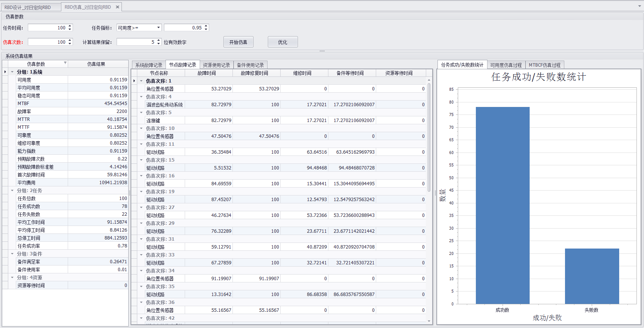Collapse the 分组: 1系统 group

(12, 72)
